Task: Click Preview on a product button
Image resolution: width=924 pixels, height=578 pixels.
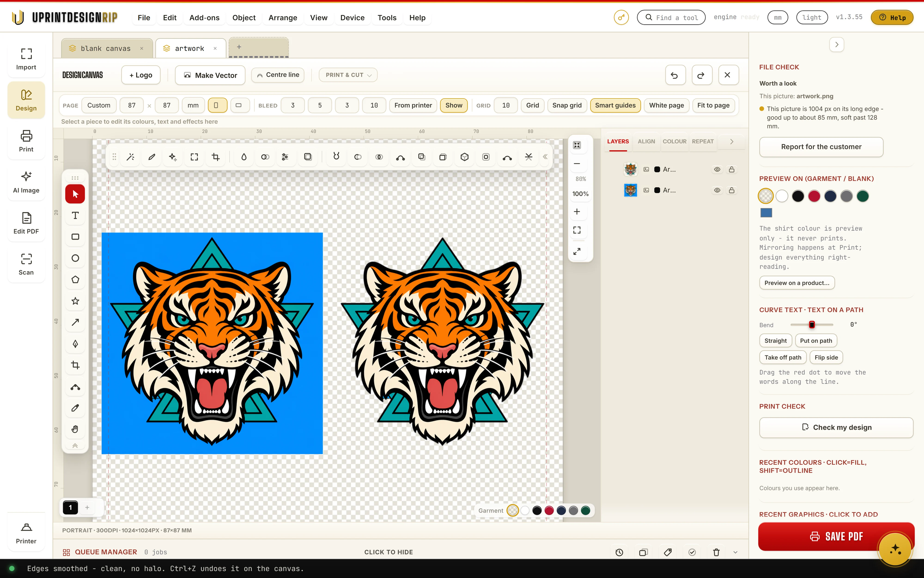Action: coord(797,283)
